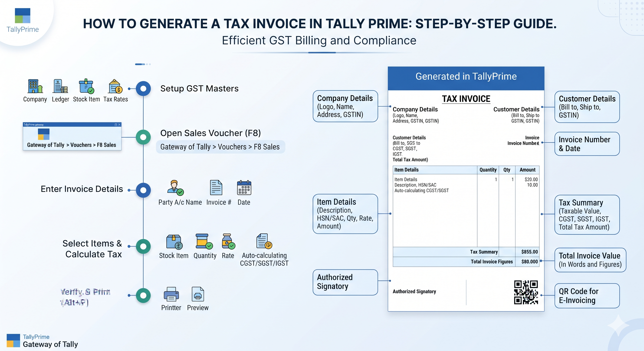The width and height of the screenshot is (644, 351).
Task: Click the Generated in TallyPrime header
Action: point(466,78)
